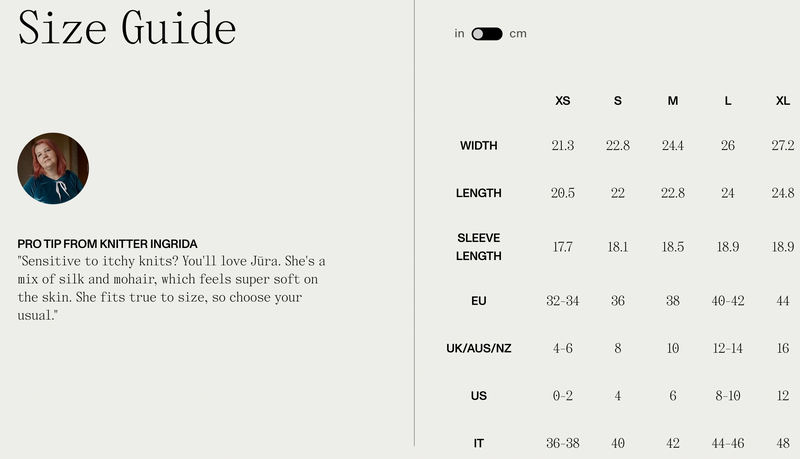The height and width of the screenshot is (459, 800).
Task: Click the US row label
Action: (479, 396)
